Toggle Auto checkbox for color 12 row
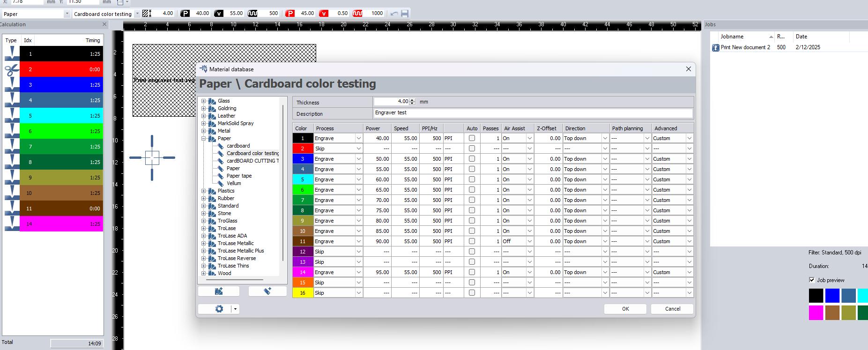 coord(472,252)
